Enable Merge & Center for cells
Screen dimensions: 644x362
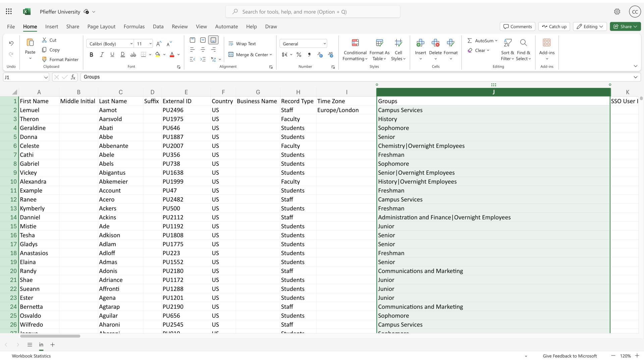click(250, 54)
